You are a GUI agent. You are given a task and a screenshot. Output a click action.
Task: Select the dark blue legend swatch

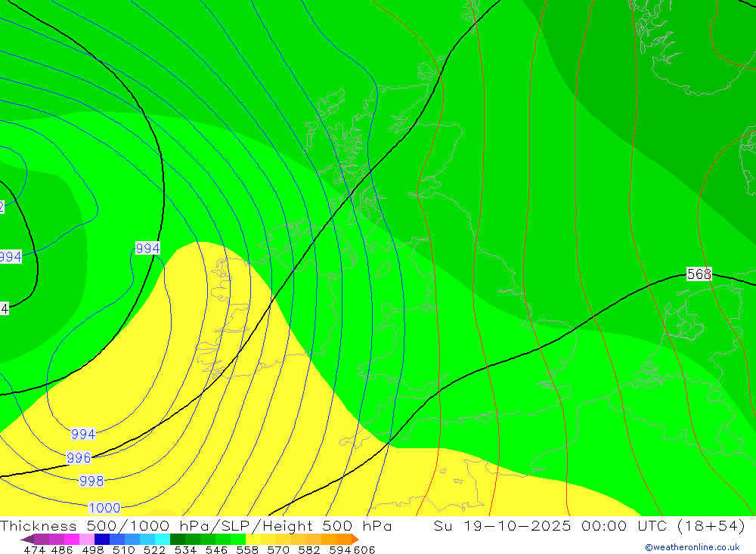coord(101,539)
